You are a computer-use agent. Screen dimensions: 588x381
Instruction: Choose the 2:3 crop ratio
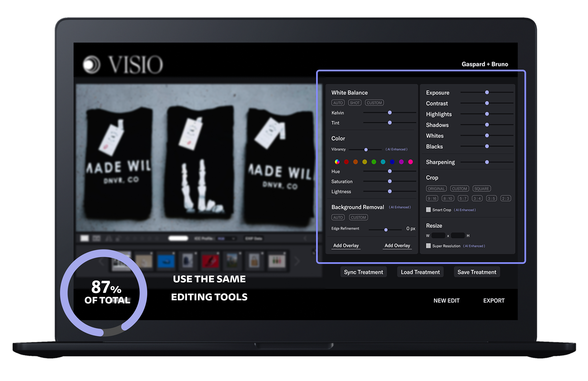505,198
